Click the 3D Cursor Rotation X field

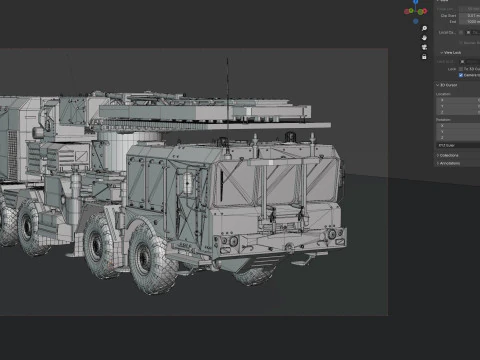[x=458, y=126]
